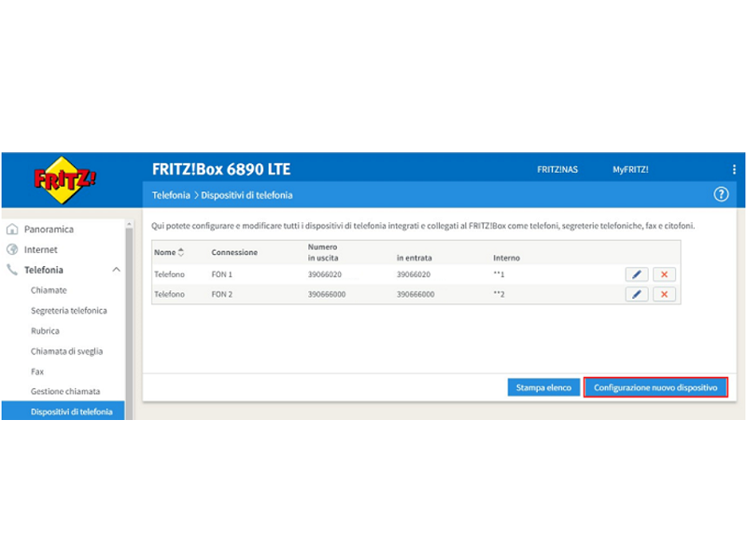Click Telefonia breadcrumb link
747x560 pixels.
coord(171,195)
